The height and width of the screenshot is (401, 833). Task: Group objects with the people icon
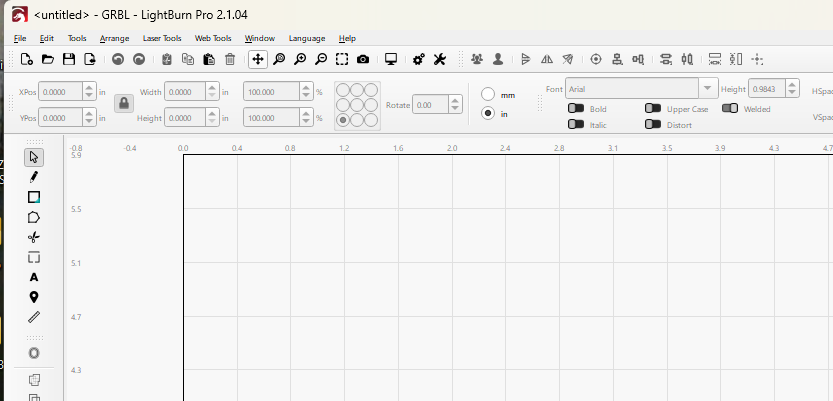tap(477, 59)
